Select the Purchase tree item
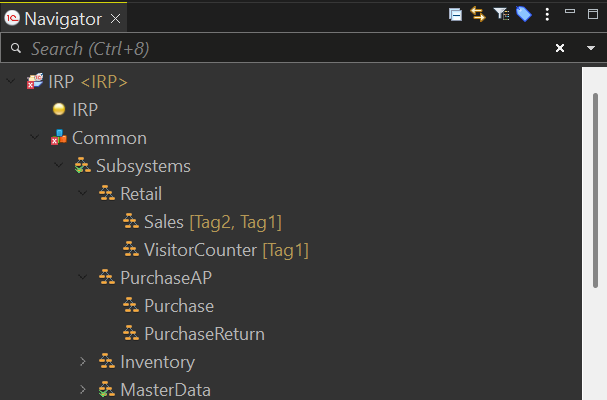The image size is (607, 400). click(x=179, y=306)
